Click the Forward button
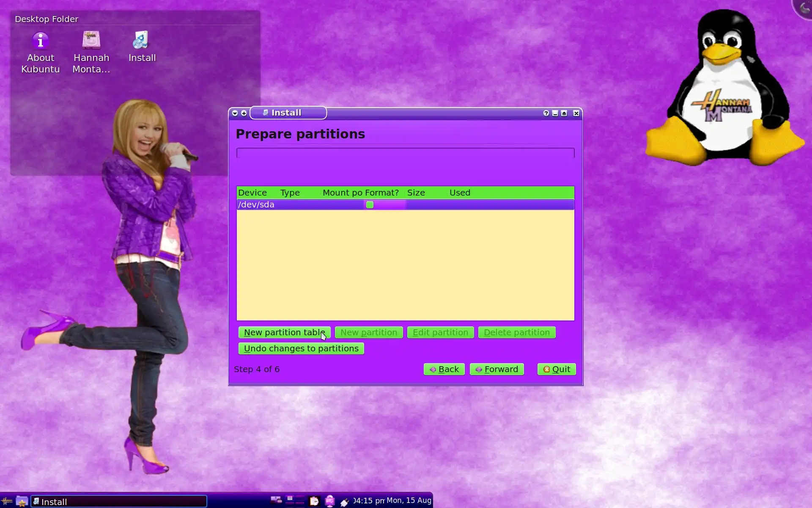This screenshot has width=812, height=508. 497,369
